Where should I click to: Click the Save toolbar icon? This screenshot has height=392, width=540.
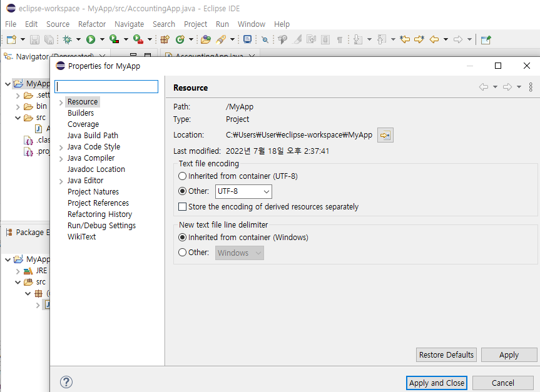pyautogui.click(x=34, y=39)
